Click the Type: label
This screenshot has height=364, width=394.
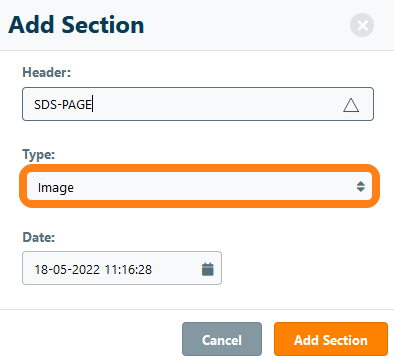point(39,155)
